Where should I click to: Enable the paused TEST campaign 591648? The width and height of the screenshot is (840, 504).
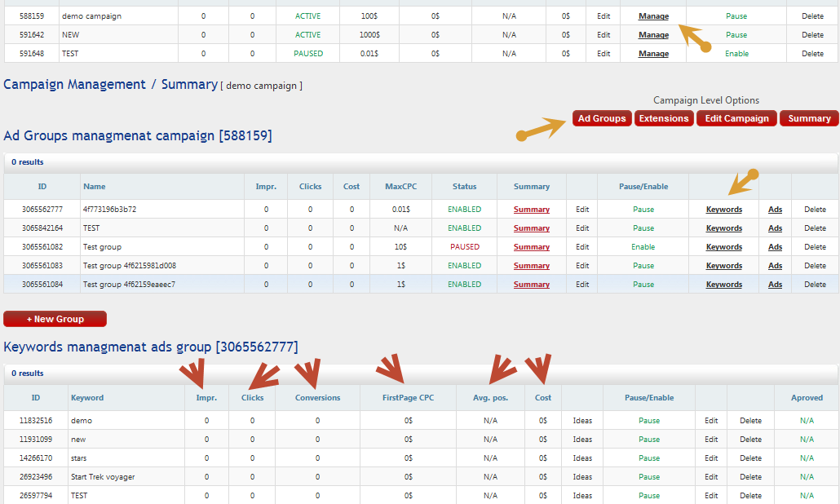[x=736, y=54]
